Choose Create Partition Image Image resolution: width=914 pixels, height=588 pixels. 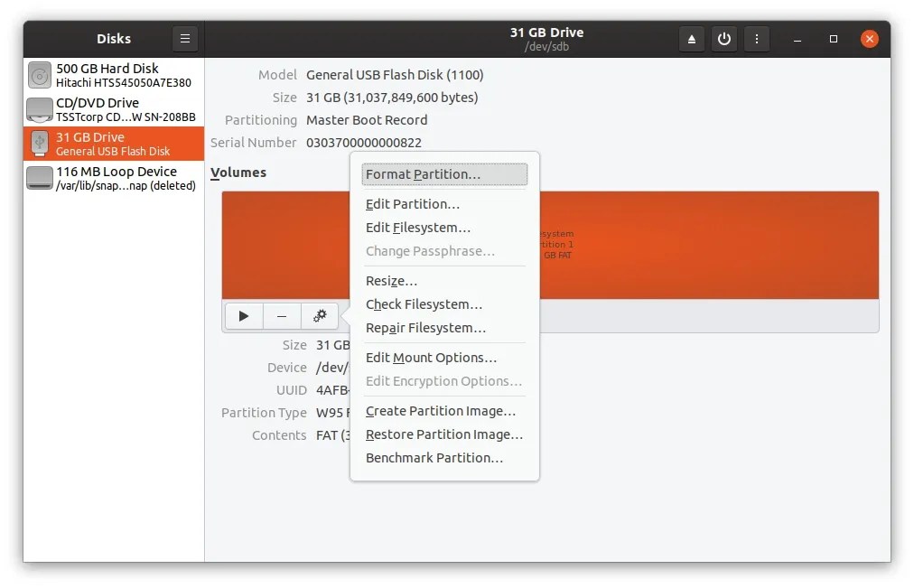[x=441, y=411]
